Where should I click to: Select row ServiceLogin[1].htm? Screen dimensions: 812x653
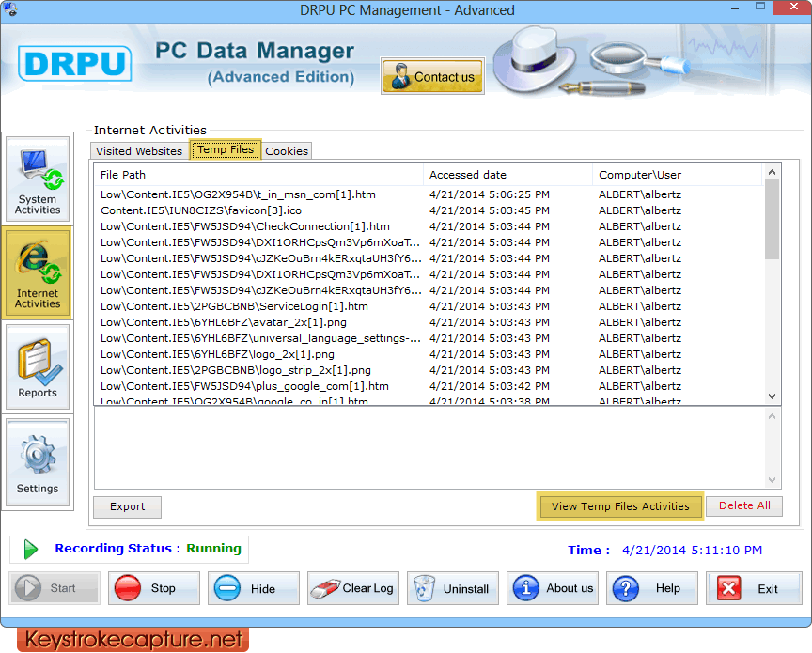pyautogui.click(x=428, y=306)
